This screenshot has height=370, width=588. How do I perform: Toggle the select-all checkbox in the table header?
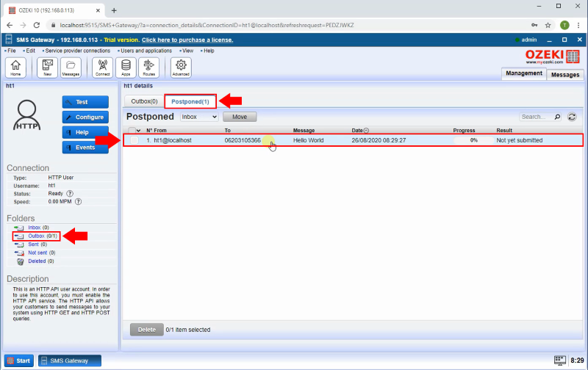click(132, 130)
